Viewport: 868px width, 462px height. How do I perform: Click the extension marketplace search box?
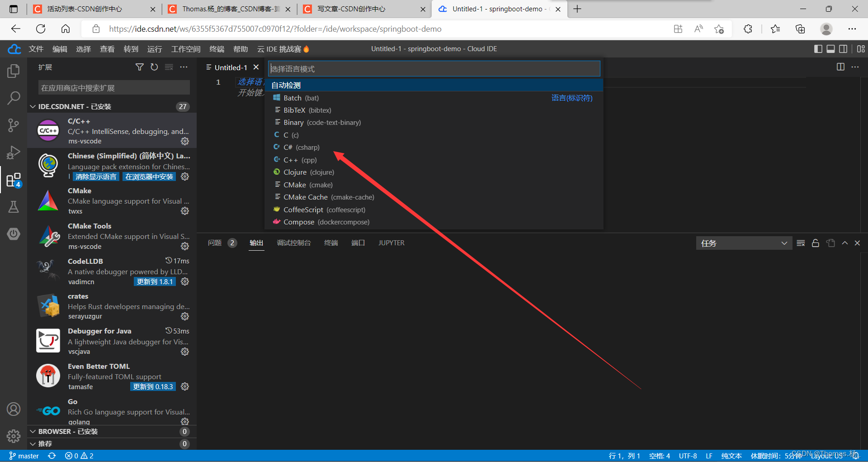(114, 88)
